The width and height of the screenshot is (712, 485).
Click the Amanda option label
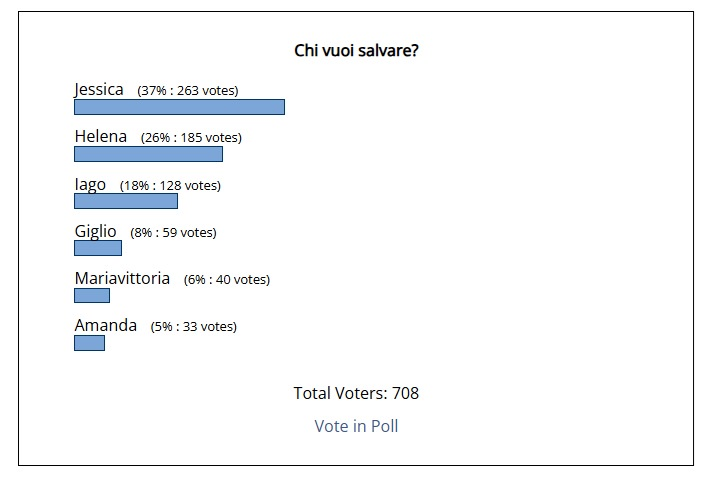click(106, 326)
